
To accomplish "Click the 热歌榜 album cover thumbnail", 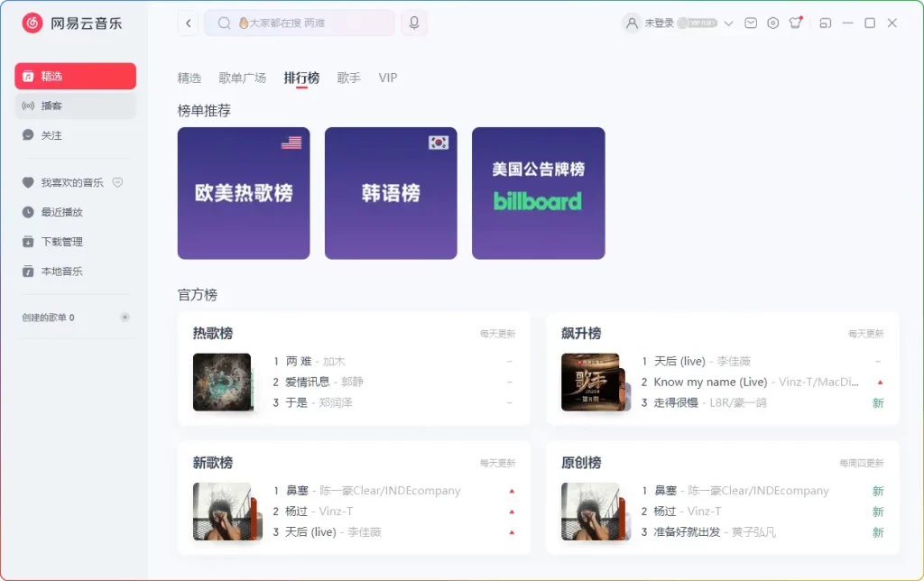I will click(222, 383).
